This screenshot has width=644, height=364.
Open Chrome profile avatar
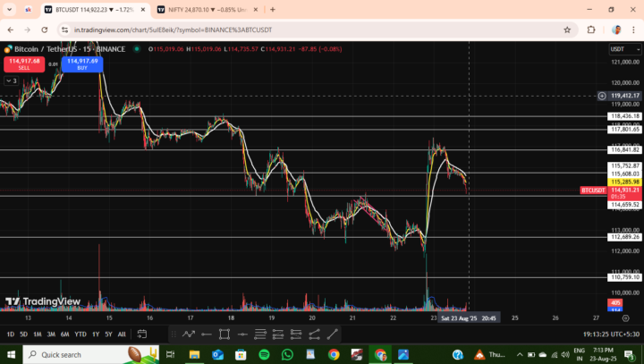(616, 30)
